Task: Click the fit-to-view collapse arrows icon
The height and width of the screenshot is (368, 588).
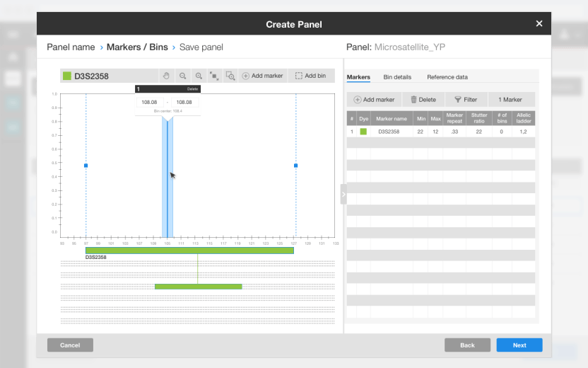Action: tap(215, 76)
